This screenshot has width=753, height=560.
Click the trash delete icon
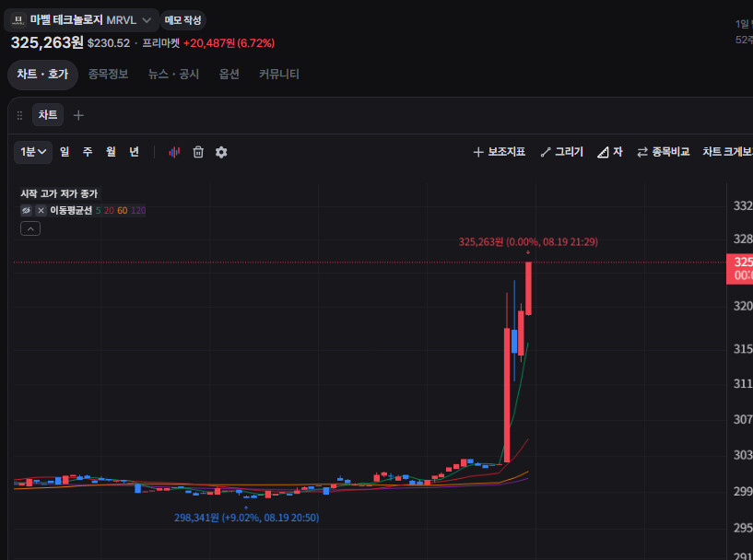tap(198, 153)
